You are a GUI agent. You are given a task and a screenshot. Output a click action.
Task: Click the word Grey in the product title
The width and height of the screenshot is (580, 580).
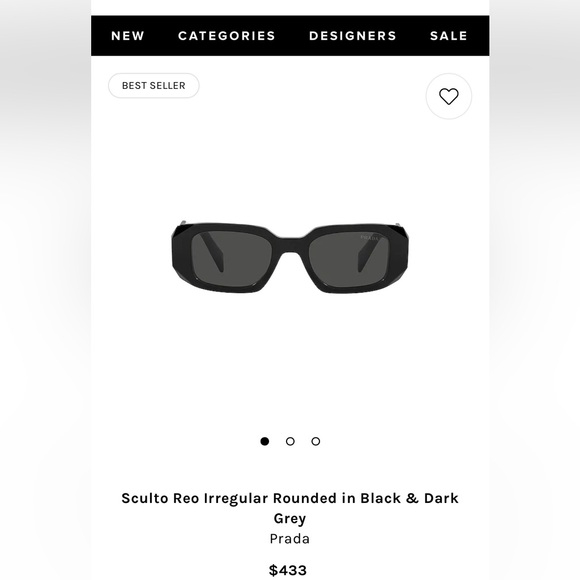point(290,518)
